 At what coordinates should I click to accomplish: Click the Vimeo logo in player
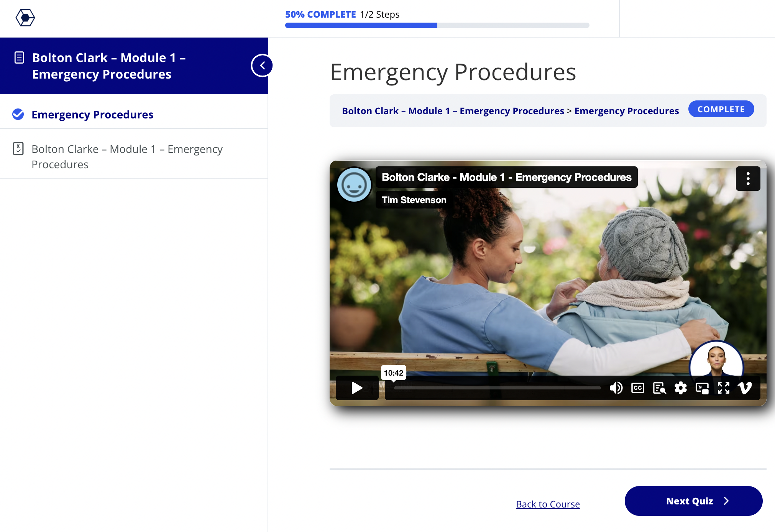click(745, 388)
